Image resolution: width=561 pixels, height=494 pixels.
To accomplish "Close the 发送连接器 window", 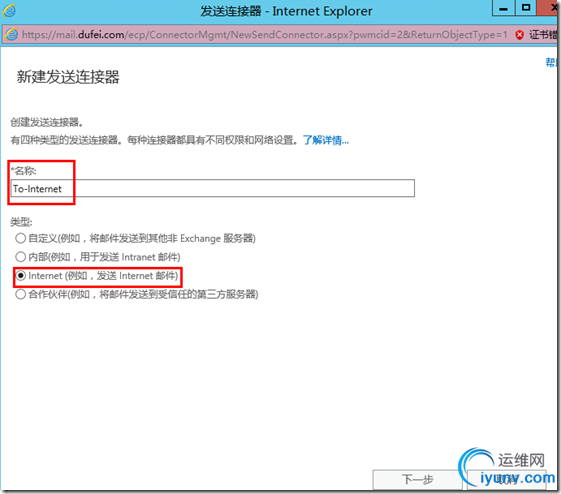I will pyautogui.click(x=549, y=8).
